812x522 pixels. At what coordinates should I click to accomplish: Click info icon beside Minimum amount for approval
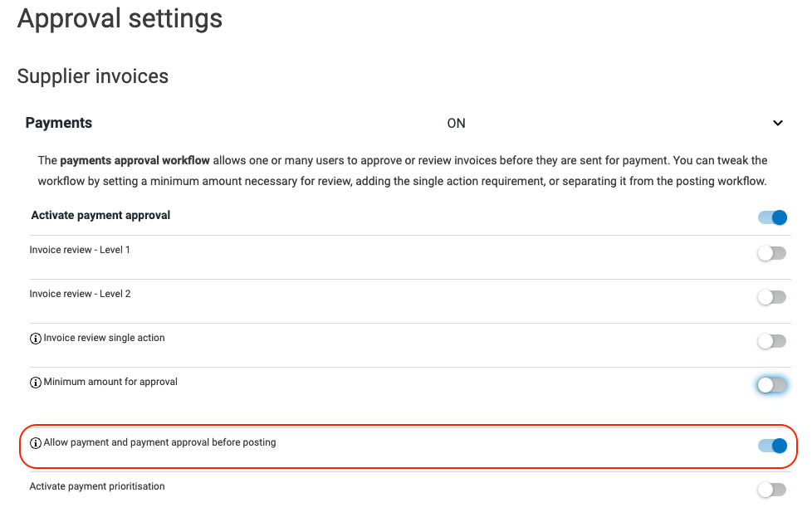point(35,383)
